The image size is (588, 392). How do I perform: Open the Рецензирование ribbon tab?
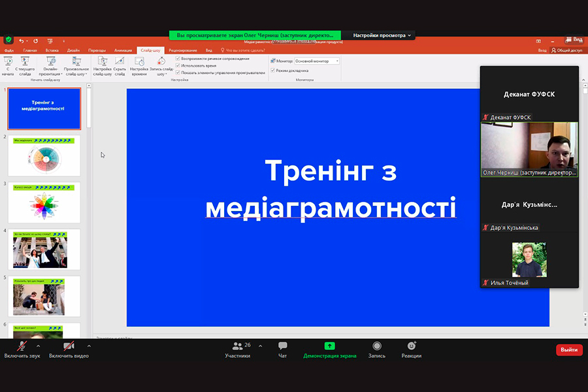coord(183,50)
